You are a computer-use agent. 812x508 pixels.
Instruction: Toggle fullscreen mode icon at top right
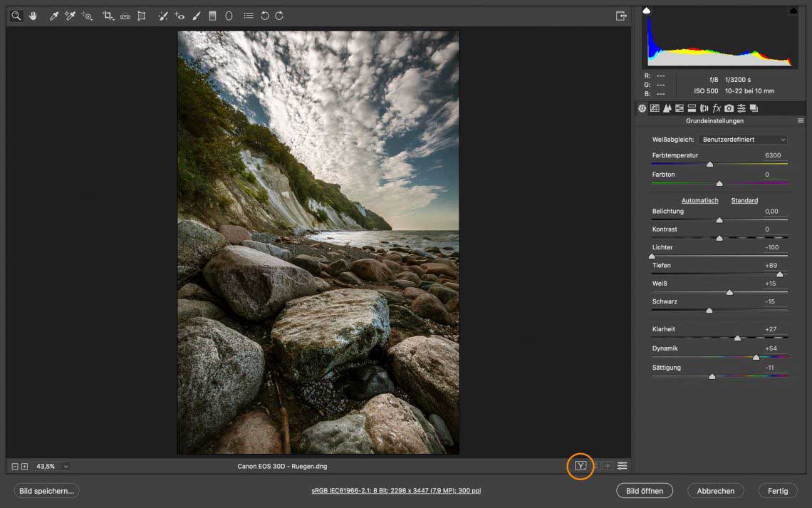coord(621,16)
